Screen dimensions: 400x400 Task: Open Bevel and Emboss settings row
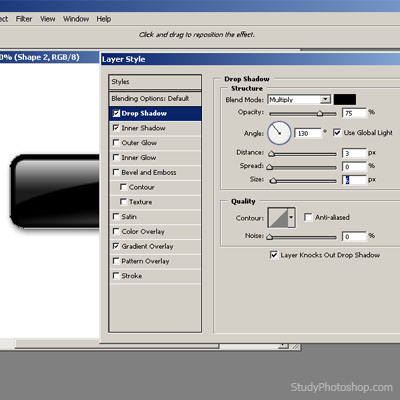[155, 172]
